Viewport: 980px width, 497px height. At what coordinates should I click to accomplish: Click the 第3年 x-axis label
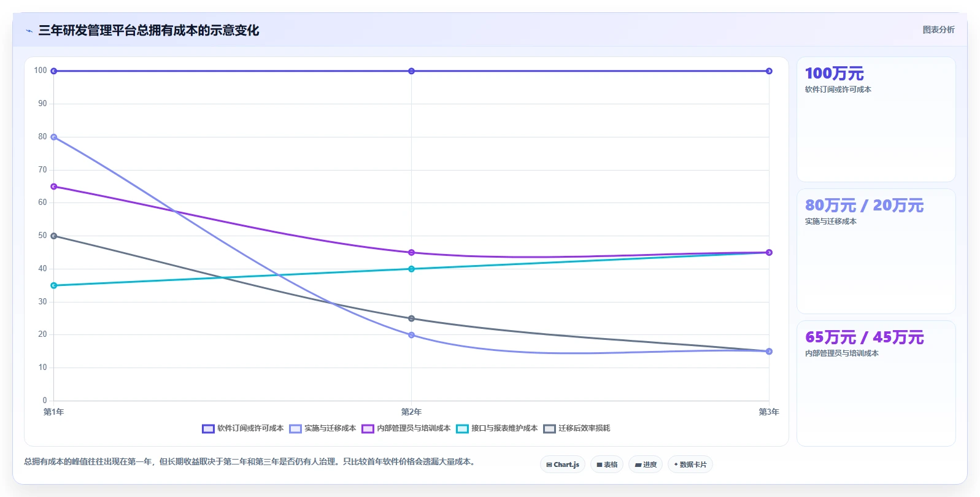(x=769, y=412)
